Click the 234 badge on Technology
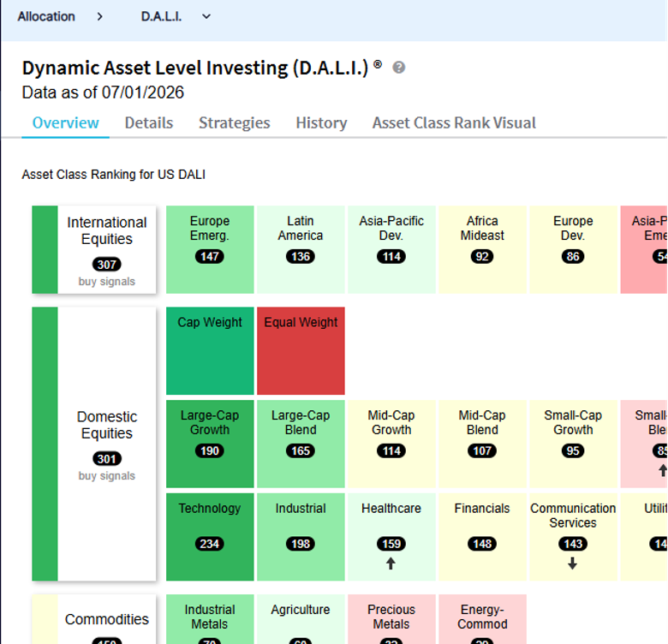Image resolution: width=668 pixels, height=644 pixels. click(x=210, y=544)
